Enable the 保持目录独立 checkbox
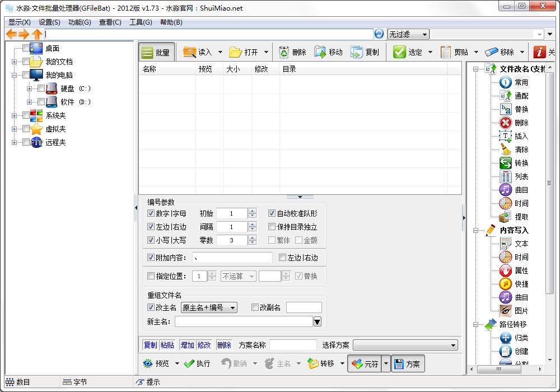Viewport: 560px width, 392px height. pyautogui.click(x=272, y=227)
